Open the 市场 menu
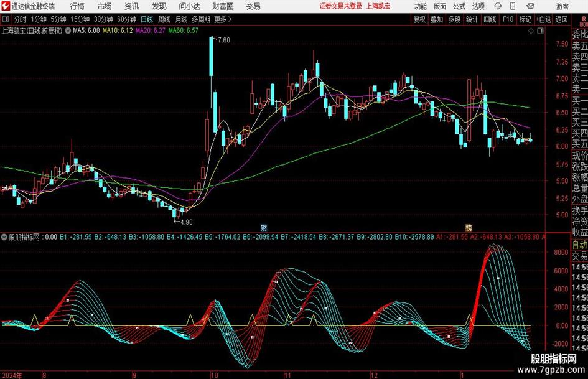588x379 pixels. (x=105, y=6)
